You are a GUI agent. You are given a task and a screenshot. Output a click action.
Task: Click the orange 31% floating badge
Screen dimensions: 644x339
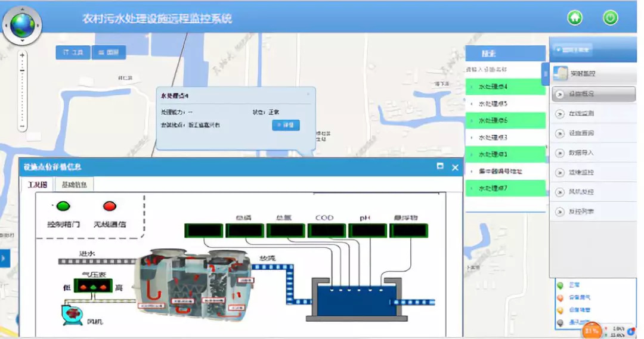592,330
